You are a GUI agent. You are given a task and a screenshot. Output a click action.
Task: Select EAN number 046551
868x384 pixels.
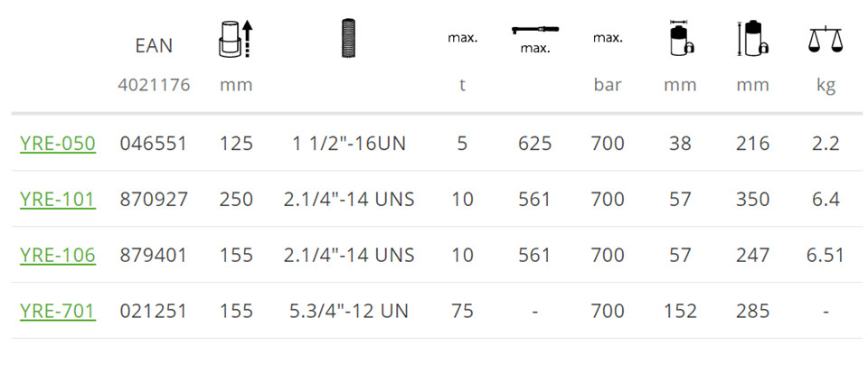coord(154,144)
